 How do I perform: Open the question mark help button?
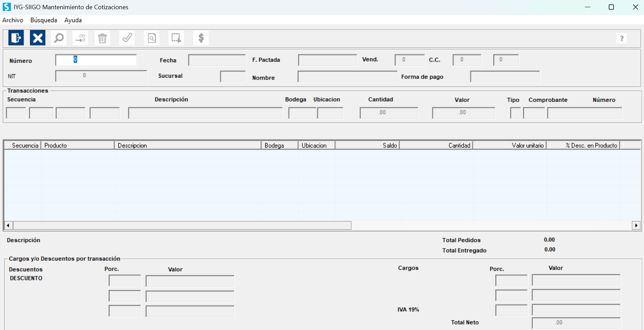(x=621, y=38)
